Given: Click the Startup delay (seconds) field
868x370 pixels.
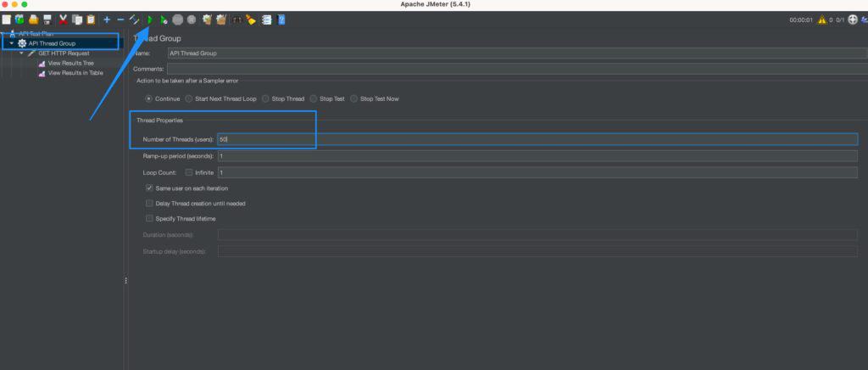Looking at the screenshot, I should (x=537, y=251).
